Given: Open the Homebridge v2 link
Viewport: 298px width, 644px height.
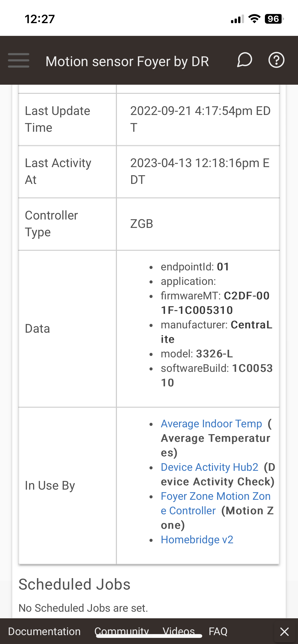Looking at the screenshot, I should 197,539.
